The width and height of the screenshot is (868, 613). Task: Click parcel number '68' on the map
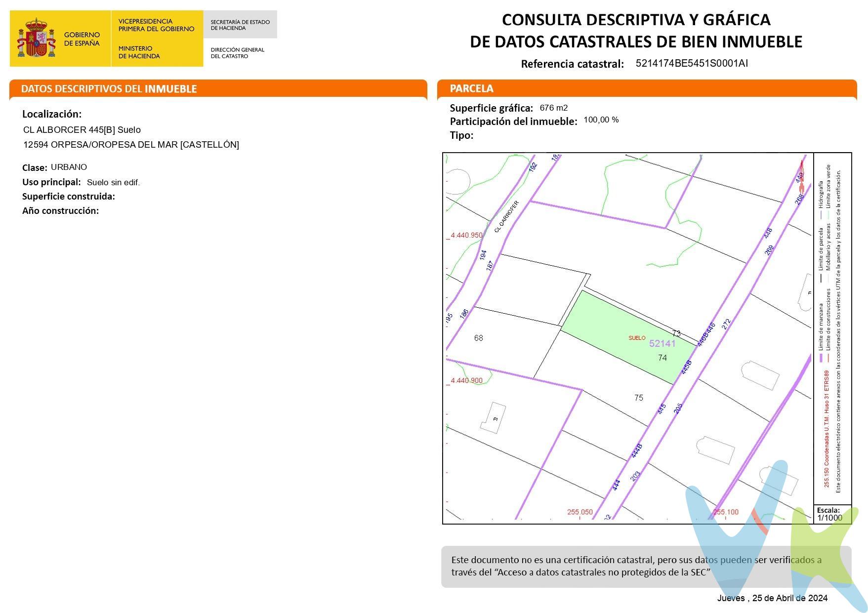click(x=478, y=338)
